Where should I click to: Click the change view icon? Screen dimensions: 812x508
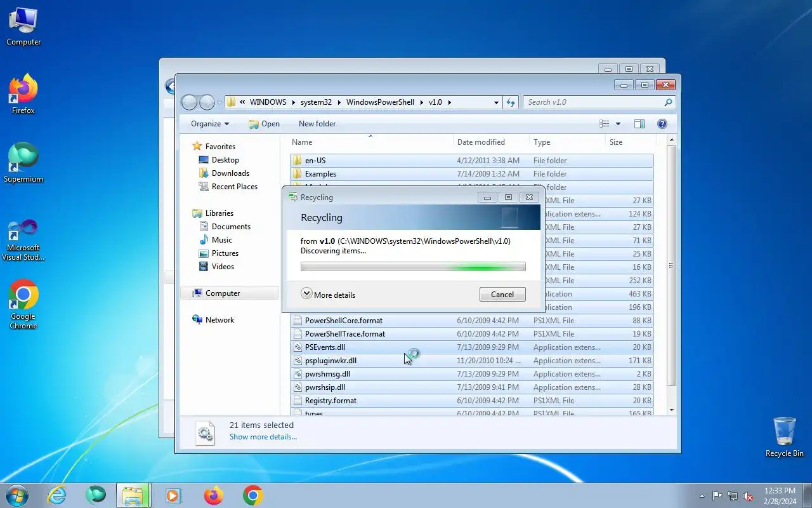point(605,124)
